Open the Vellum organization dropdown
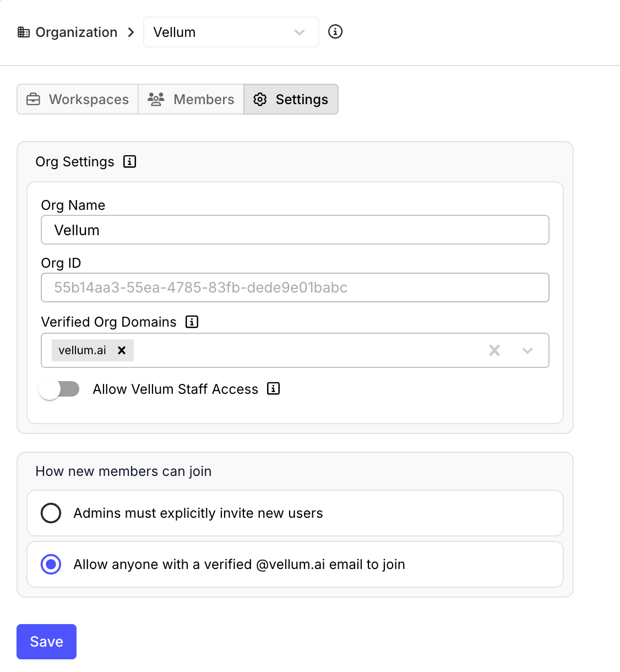 tap(231, 32)
